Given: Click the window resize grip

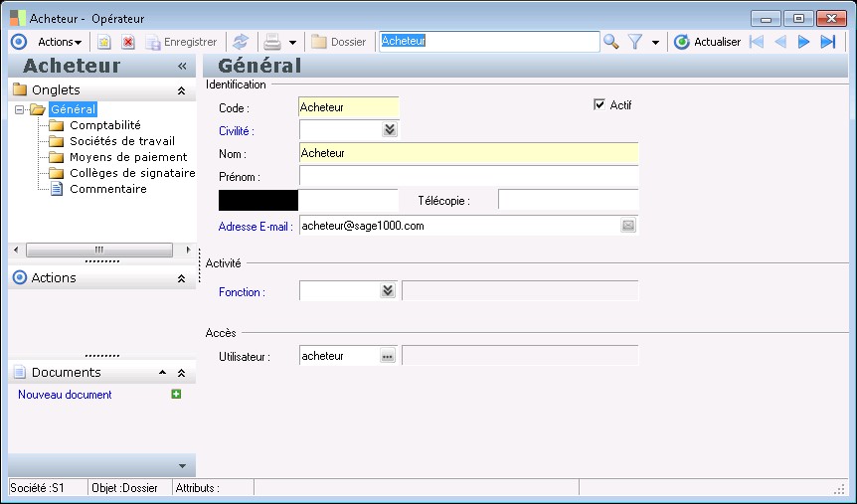Looking at the screenshot, I should click(840, 489).
